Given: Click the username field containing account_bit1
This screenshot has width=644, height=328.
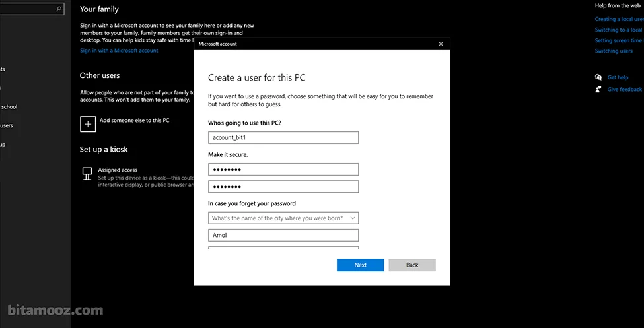Looking at the screenshot, I should point(283,137).
